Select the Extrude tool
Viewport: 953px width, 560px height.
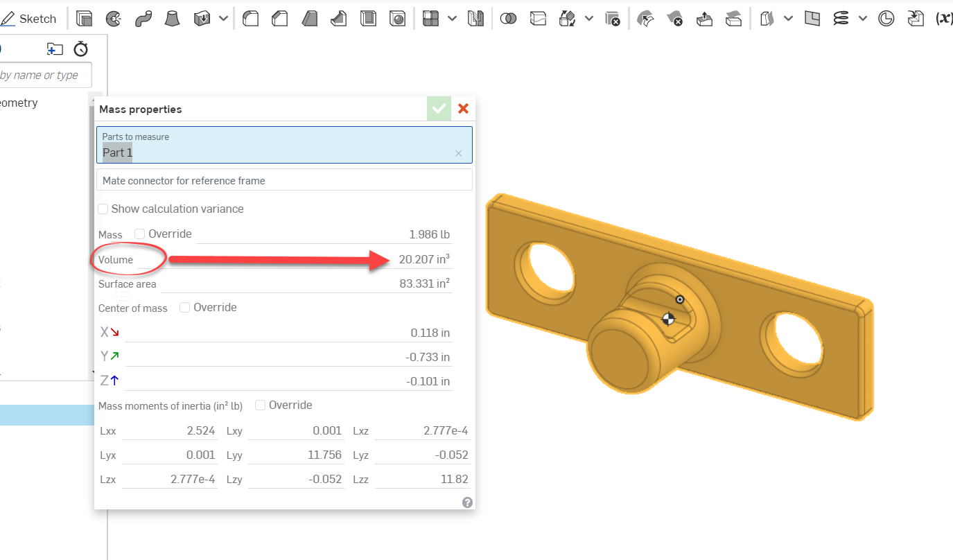pos(84,19)
